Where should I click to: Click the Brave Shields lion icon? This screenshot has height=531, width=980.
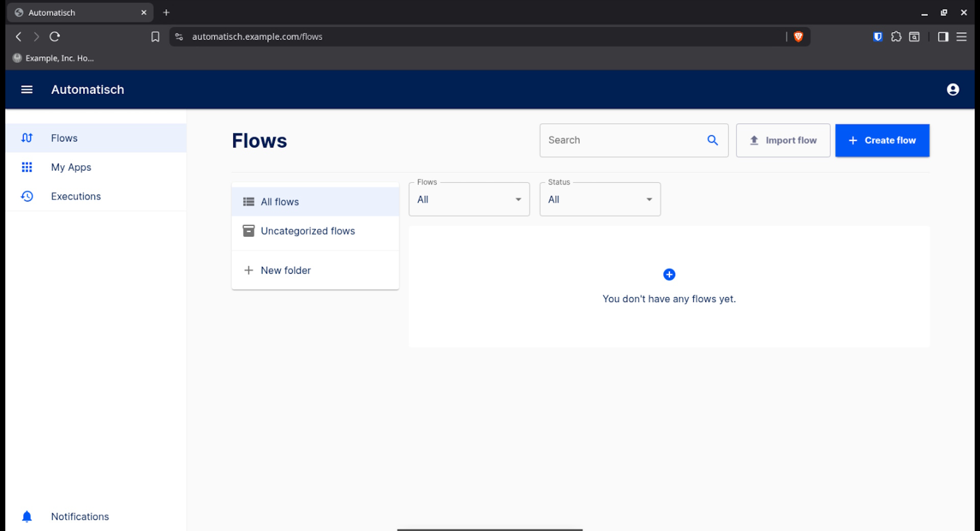798,37
